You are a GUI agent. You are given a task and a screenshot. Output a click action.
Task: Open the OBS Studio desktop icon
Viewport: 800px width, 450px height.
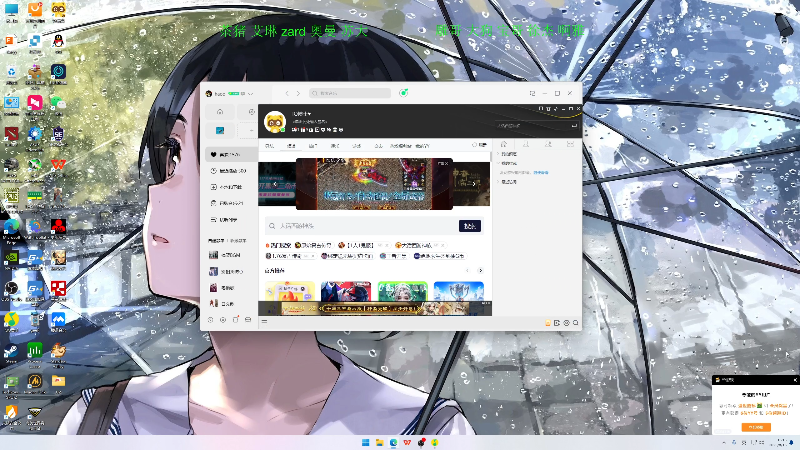11,290
